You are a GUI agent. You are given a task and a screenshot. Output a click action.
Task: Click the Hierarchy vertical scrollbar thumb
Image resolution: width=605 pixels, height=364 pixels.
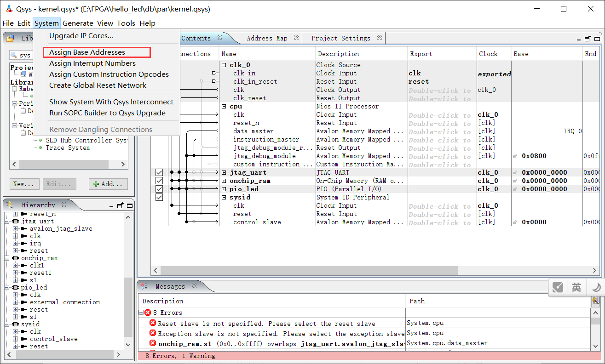[x=127, y=307]
